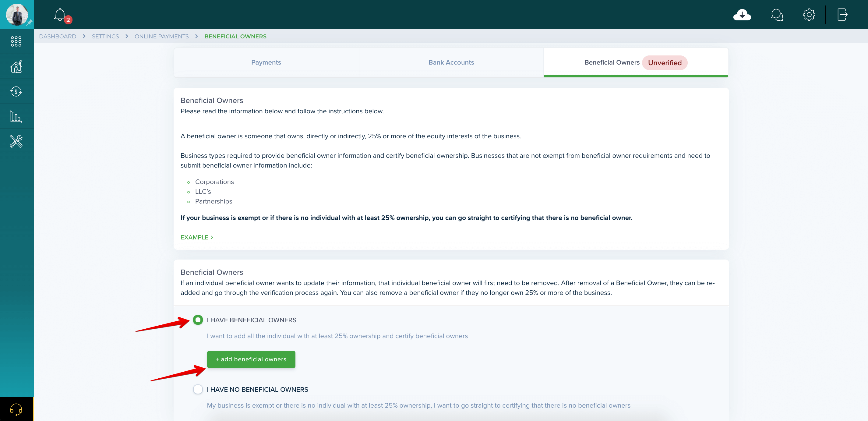The height and width of the screenshot is (421, 868).
Task: Click the logout icon
Action: point(842,15)
